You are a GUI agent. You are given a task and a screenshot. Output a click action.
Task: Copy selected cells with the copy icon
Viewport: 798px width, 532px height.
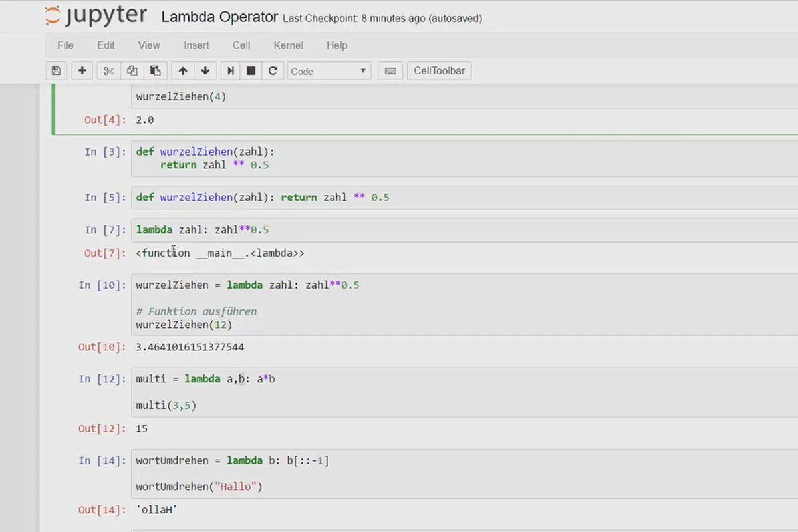pos(132,71)
